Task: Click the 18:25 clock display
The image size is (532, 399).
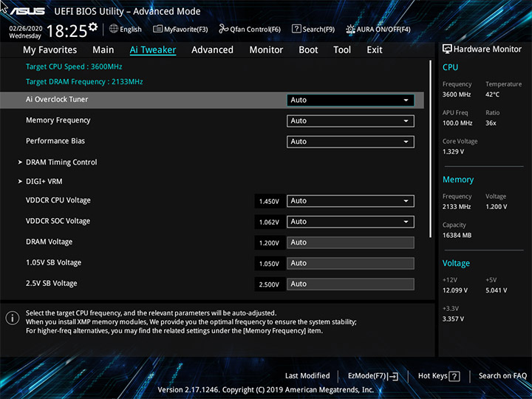Action: [x=66, y=31]
